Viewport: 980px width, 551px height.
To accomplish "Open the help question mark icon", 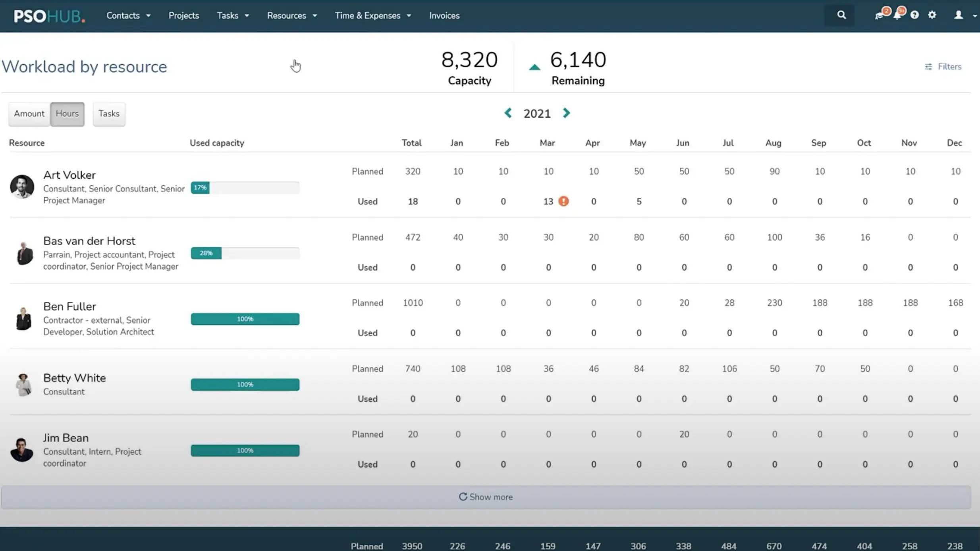I will pos(914,15).
